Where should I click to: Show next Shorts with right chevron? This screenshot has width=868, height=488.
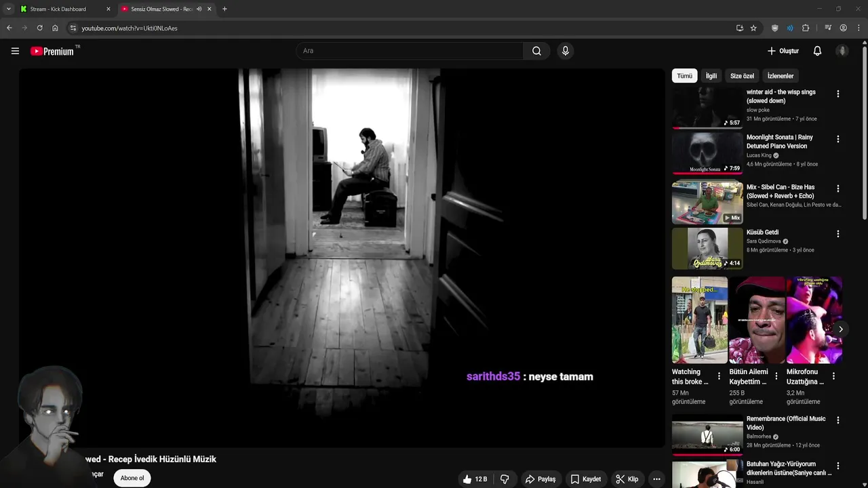[x=840, y=329]
